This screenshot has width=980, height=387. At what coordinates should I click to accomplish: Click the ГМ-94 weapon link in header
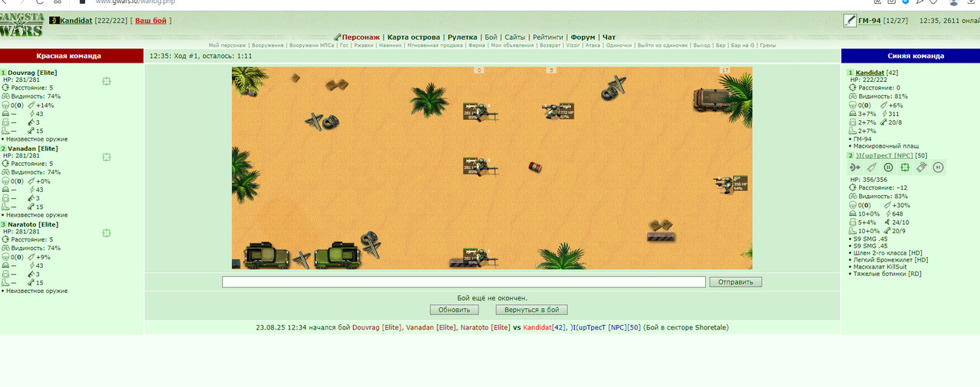[x=870, y=21]
